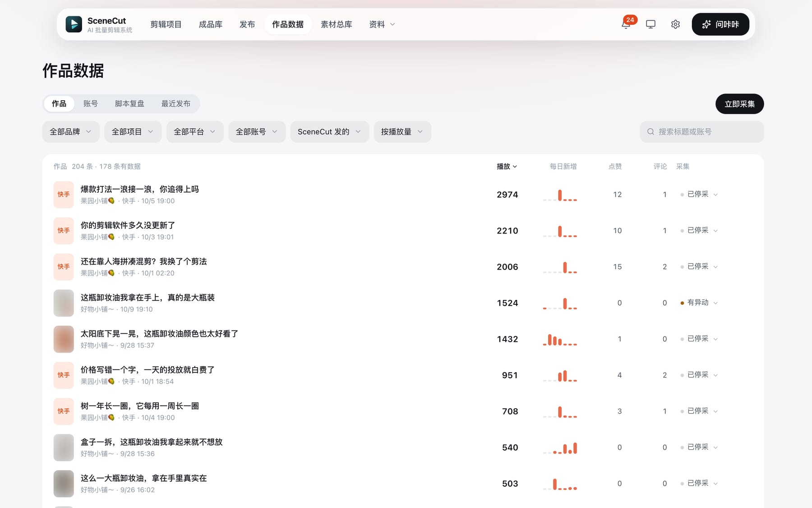Click 快手 badge for 树一年长一圈
Screen dimensions: 812x508
pos(64,411)
